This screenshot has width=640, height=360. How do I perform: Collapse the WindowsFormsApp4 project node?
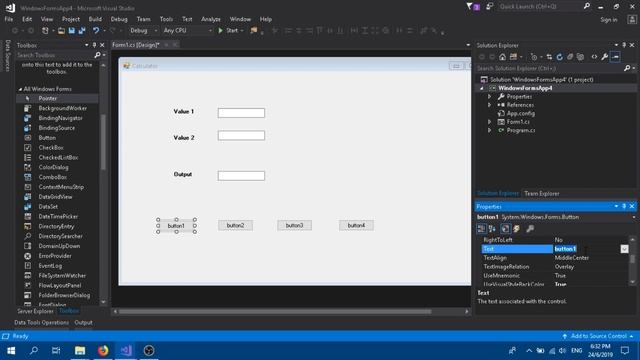(x=482, y=88)
